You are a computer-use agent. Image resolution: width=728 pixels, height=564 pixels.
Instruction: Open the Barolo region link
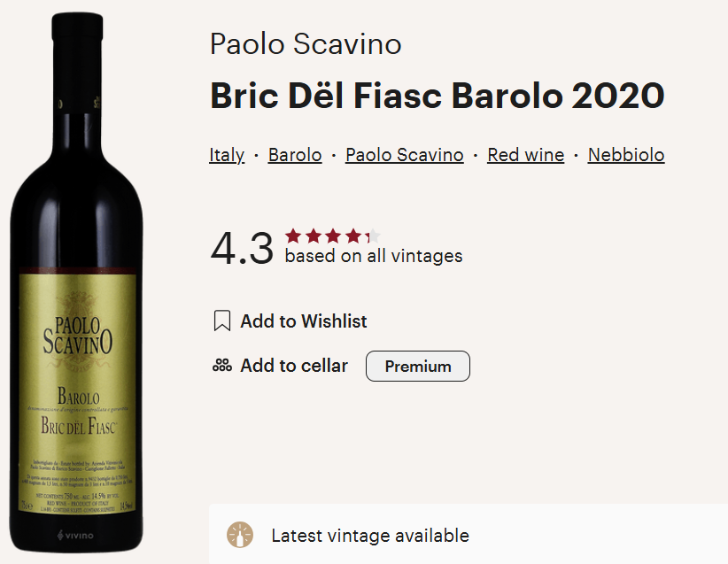coord(295,155)
